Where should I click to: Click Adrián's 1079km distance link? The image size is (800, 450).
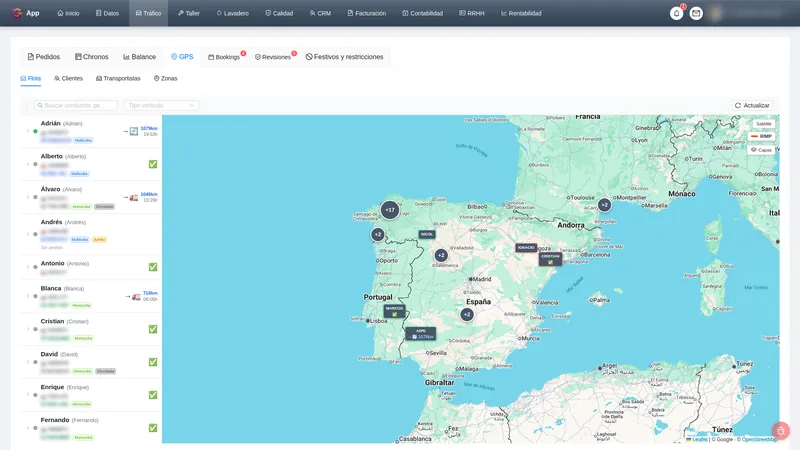pos(149,128)
